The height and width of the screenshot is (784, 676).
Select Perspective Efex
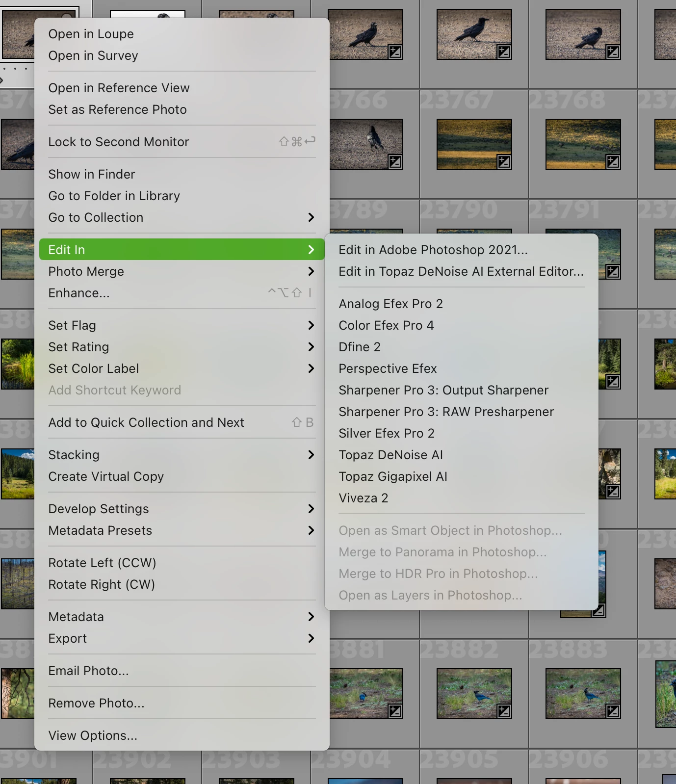click(x=462, y=368)
